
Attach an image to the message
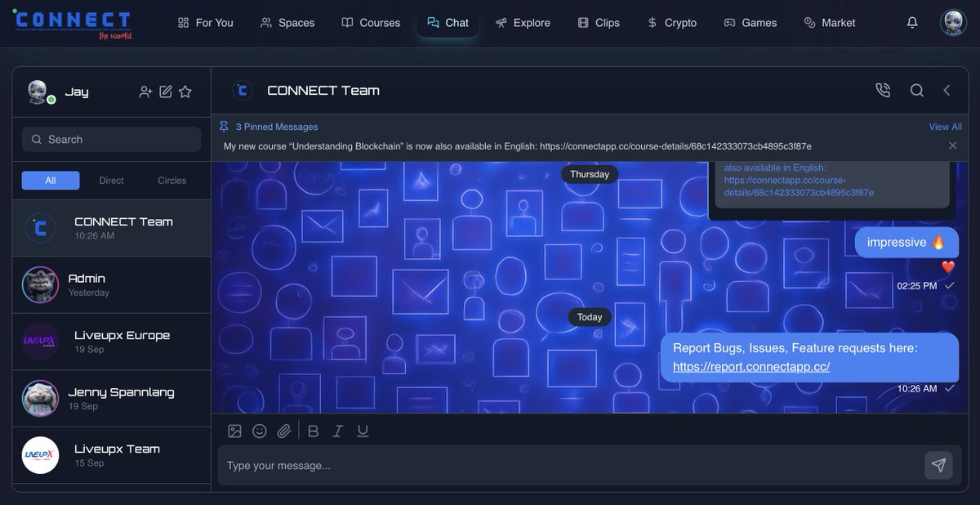(x=234, y=431)
